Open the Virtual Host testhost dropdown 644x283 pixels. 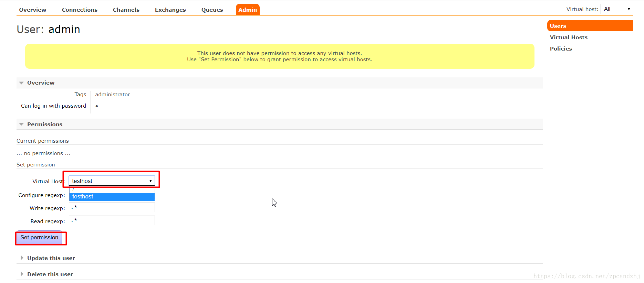pos(112,181)
